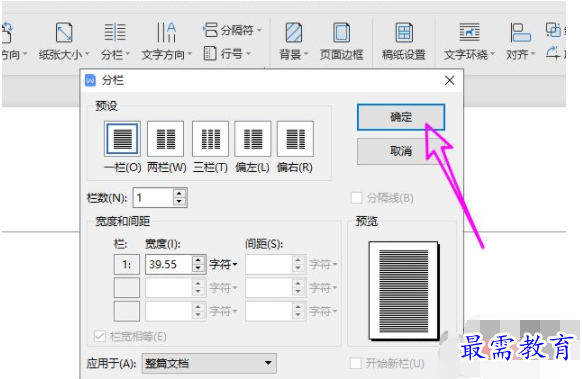Open the 应用于(A) 整篇文档 dropdown

click(x=209, y=363)
